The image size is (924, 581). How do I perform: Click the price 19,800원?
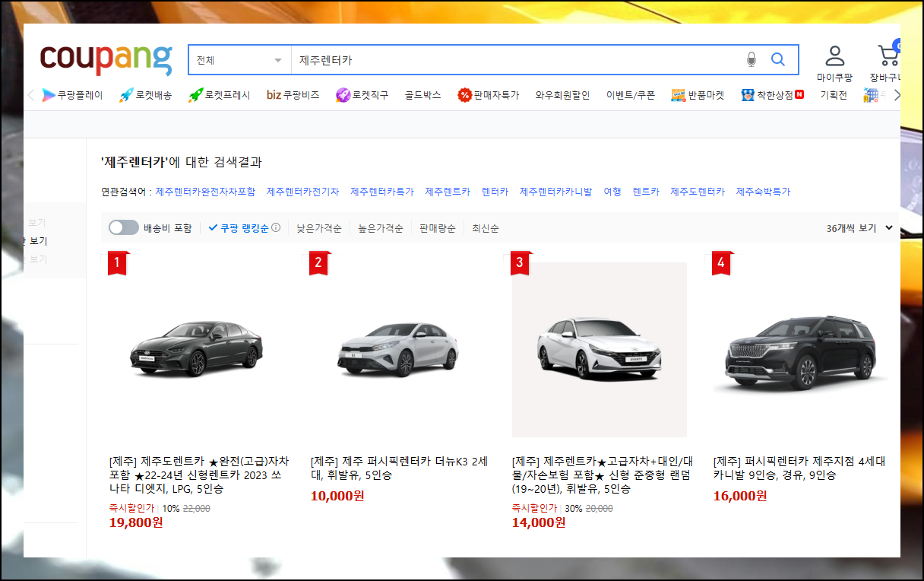(x=136, y=522)
